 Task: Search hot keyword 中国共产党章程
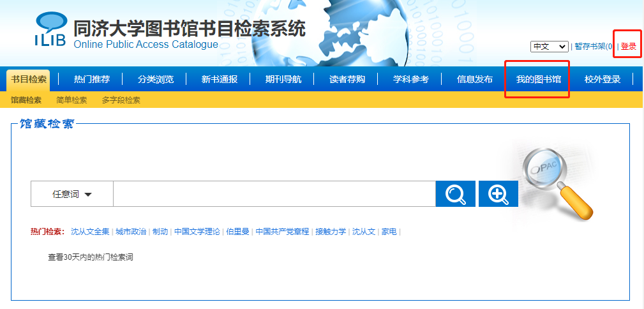(x=282, y=232)
